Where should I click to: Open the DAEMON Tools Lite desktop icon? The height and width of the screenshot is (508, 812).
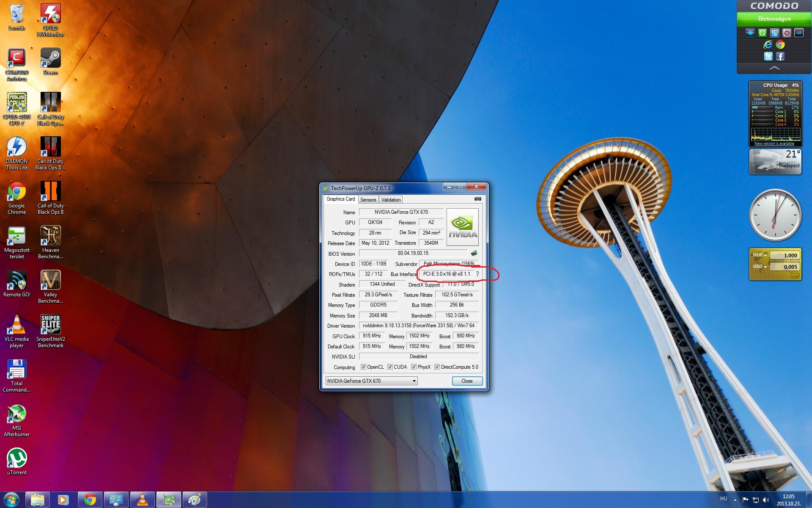(x=17, y=153)
